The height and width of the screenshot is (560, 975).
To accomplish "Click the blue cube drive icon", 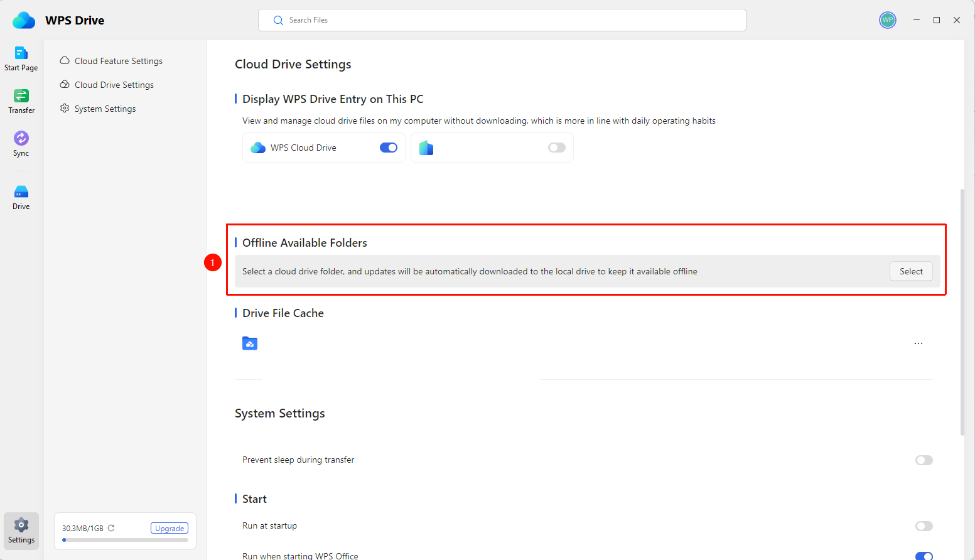I will [x=426, y=148].
